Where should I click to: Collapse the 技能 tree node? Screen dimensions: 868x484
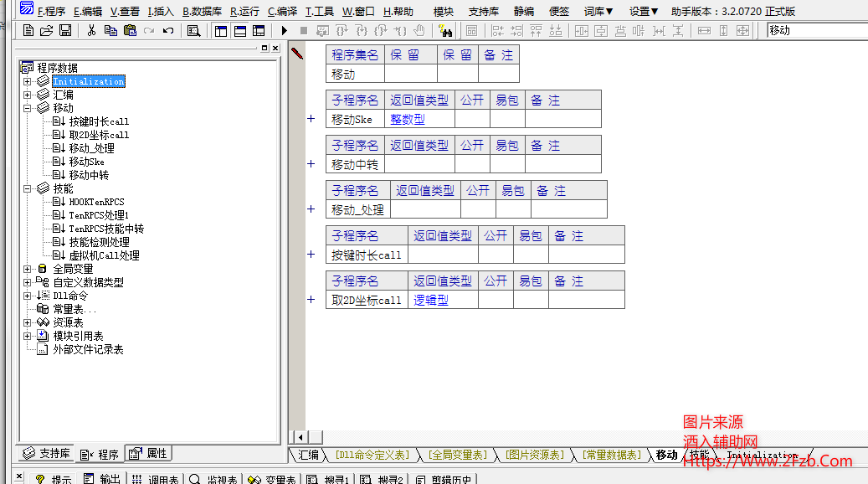coord(28,188)
